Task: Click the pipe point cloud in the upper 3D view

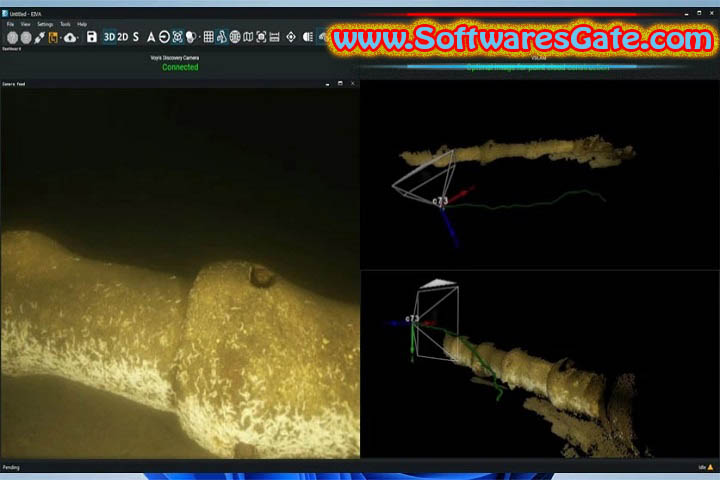Action: click(x=518, y=151)
